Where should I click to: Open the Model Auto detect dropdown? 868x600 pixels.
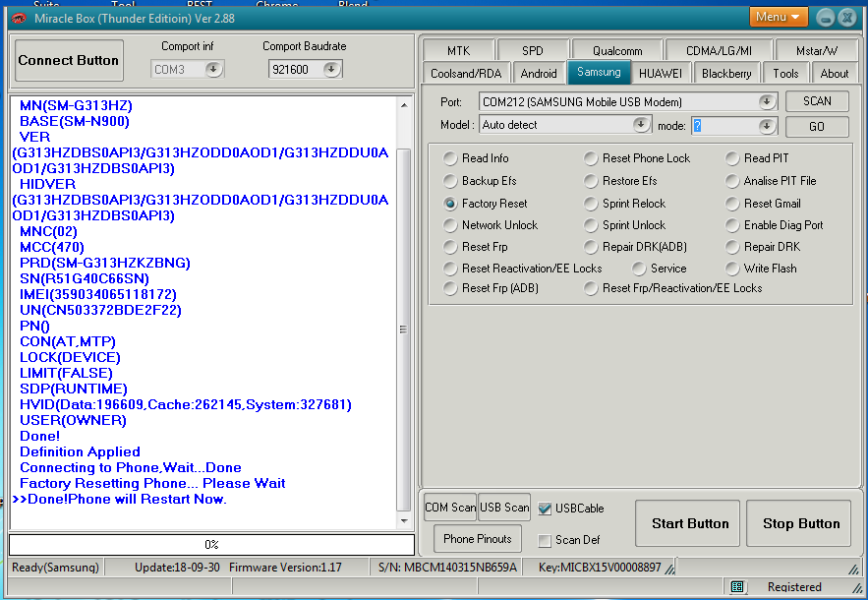click(641, 125)
